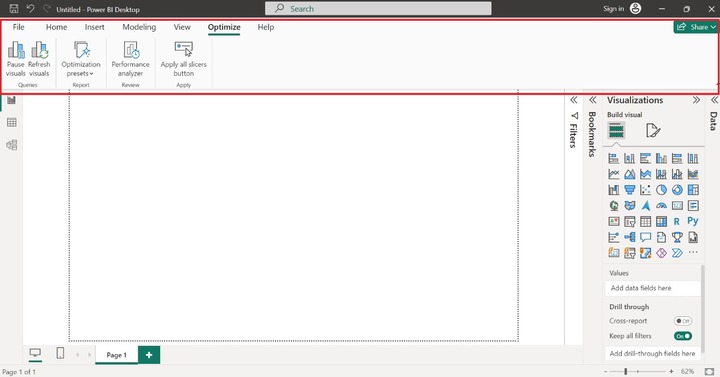Click the zoom slider handle
This screenshot has width=720, height=377.
625,371
